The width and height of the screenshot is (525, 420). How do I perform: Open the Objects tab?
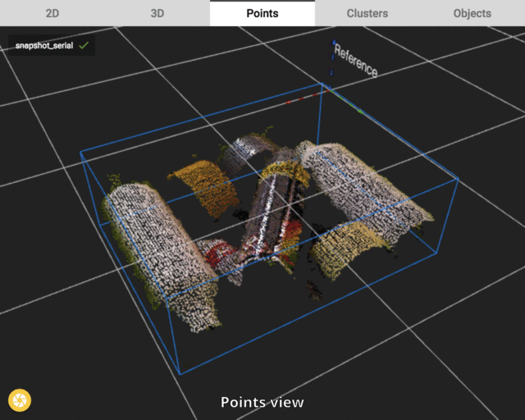(472, 13)
